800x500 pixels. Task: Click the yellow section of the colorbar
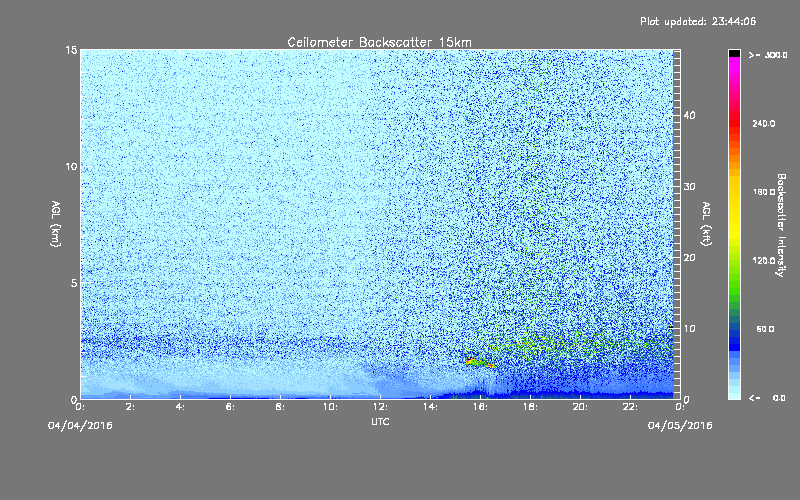point(734,209)
